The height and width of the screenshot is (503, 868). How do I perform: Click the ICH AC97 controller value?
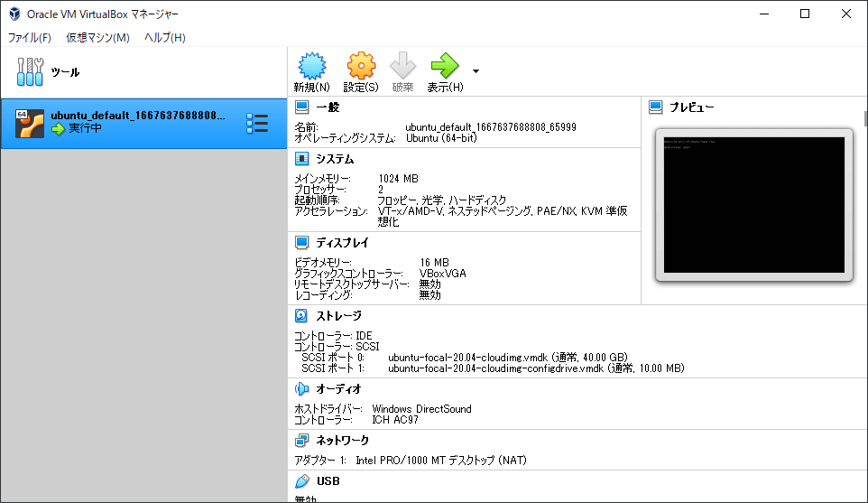pyautogui.click(x=394, y=420)
